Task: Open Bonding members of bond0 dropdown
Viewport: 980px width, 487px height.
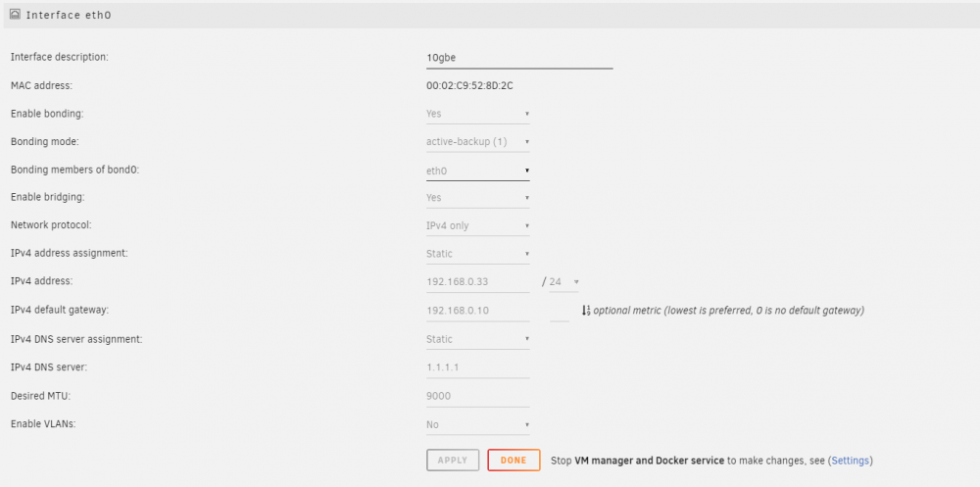Action: click(x=478, y=170)
